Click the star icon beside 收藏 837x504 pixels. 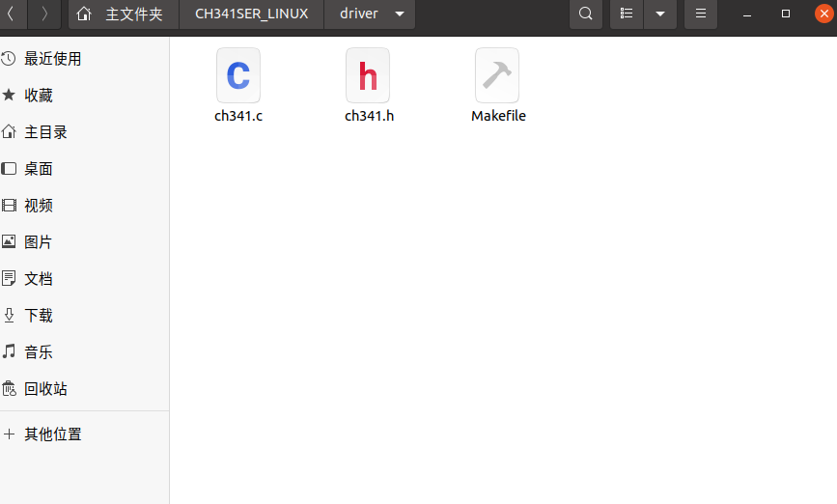point(8,95)
